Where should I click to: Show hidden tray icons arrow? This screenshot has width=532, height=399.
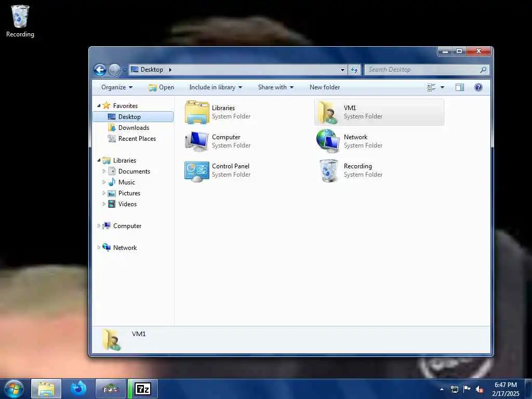[442, 389]
